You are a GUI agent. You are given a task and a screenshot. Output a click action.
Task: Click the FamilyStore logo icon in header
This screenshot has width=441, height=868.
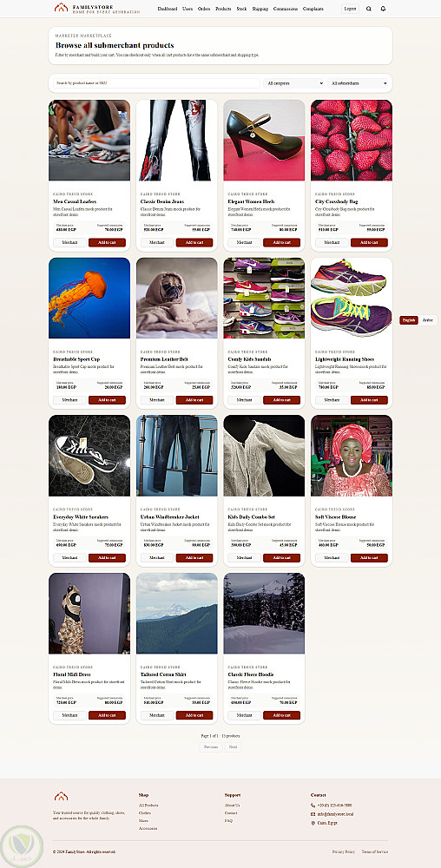pos(61,8)
